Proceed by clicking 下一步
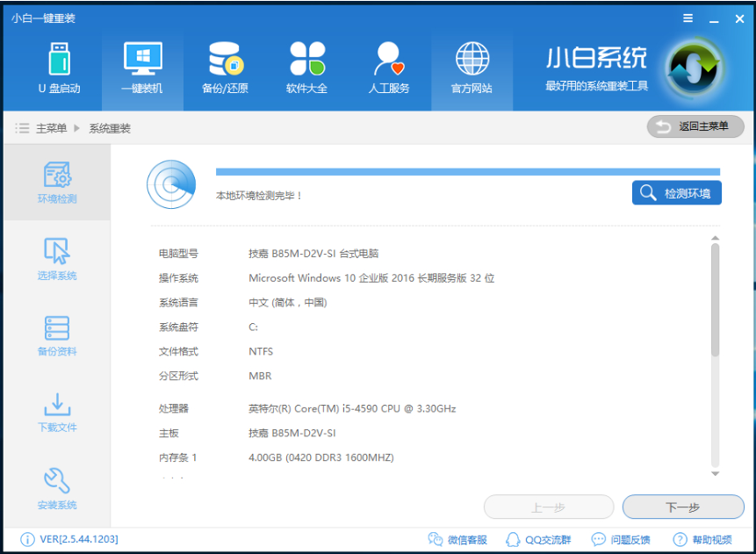756x554 pixels. (x=682, y=507)
